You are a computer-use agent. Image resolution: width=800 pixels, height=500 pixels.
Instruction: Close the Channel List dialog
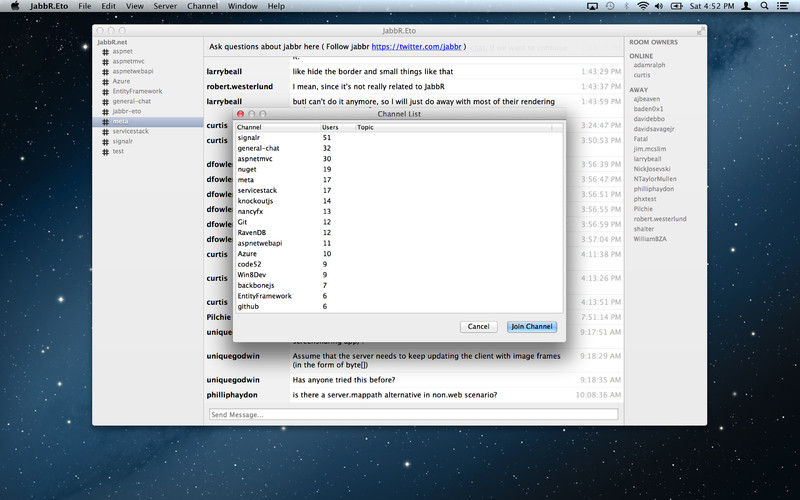tap(240, 114)
